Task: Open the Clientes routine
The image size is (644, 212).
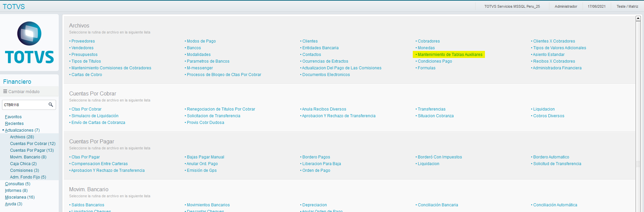Action: tap(310, 41)
